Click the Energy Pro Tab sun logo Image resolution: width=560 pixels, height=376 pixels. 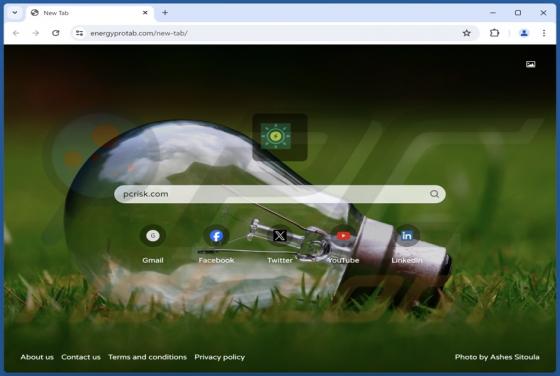pyautogui.click(x=276, y=136)
